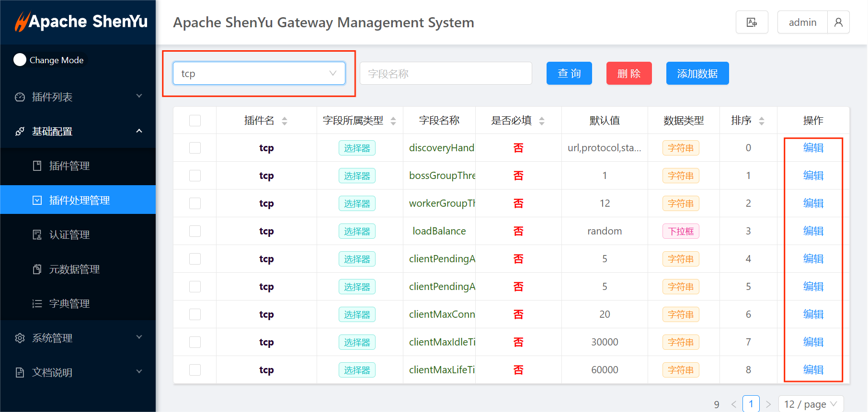Focus the 字段名称 search input field
Image resolution: width=868 pixels, height=412 pixels.
445,74
